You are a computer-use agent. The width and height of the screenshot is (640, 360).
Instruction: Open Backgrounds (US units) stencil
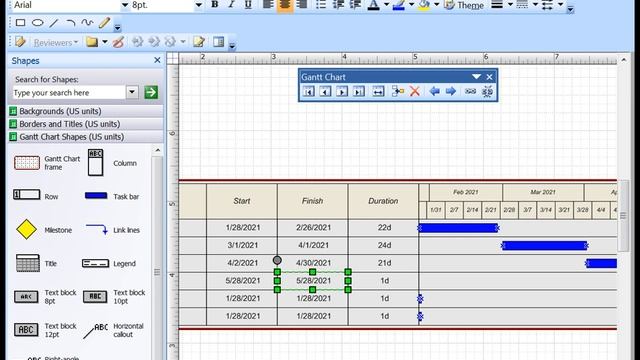(86, 111)
